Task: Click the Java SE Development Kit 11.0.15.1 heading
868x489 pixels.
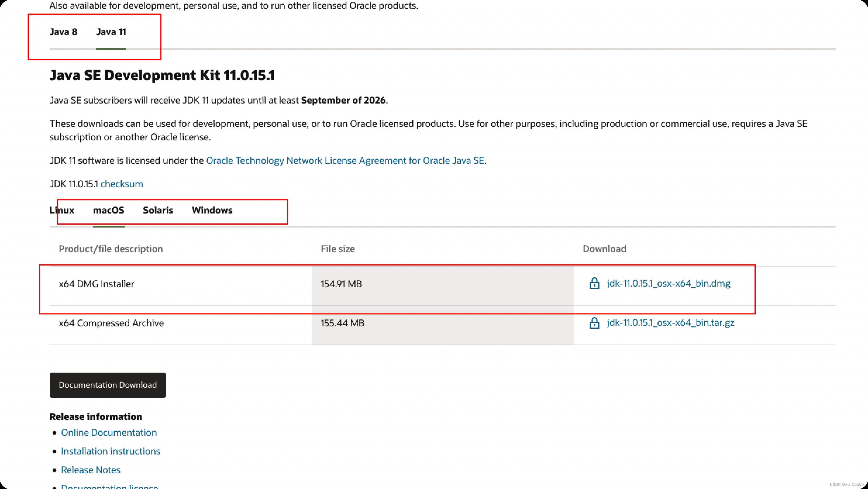Action: pos(162,75)
